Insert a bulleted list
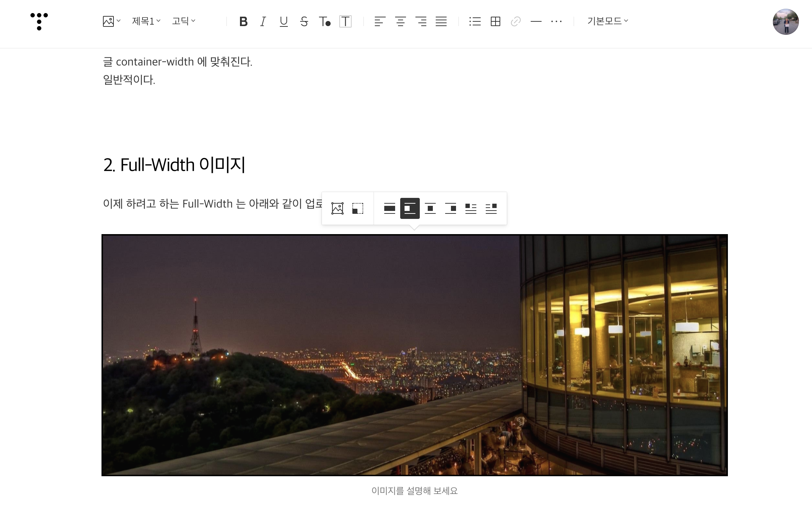The height and width of the screenshot is (511, 812). (x=475, y=22)
